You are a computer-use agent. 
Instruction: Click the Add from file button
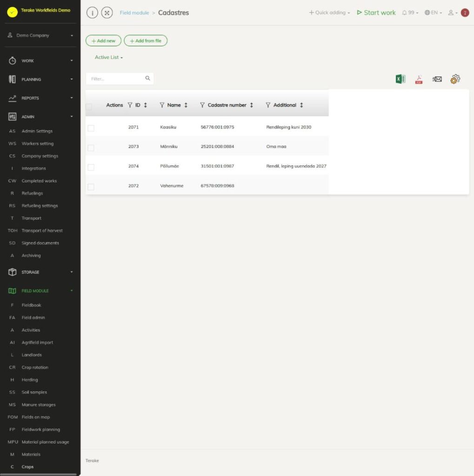click(x=146, y=41)
